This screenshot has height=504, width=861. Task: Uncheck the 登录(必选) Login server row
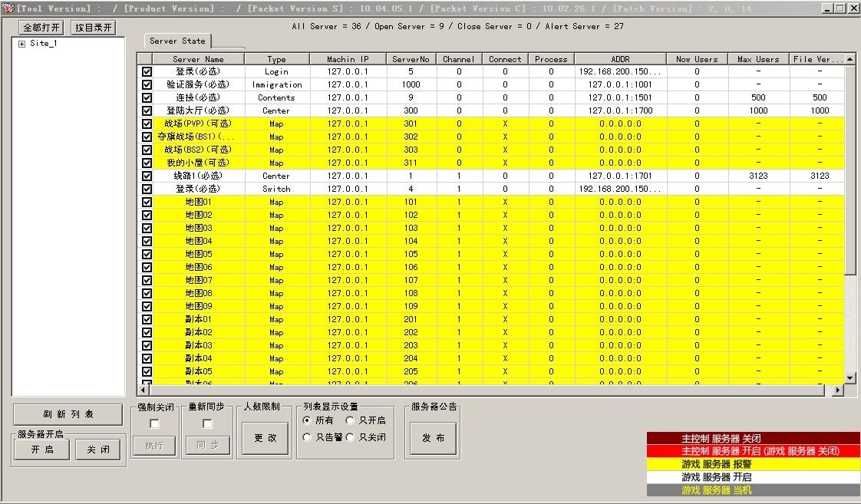pos(147,72)
